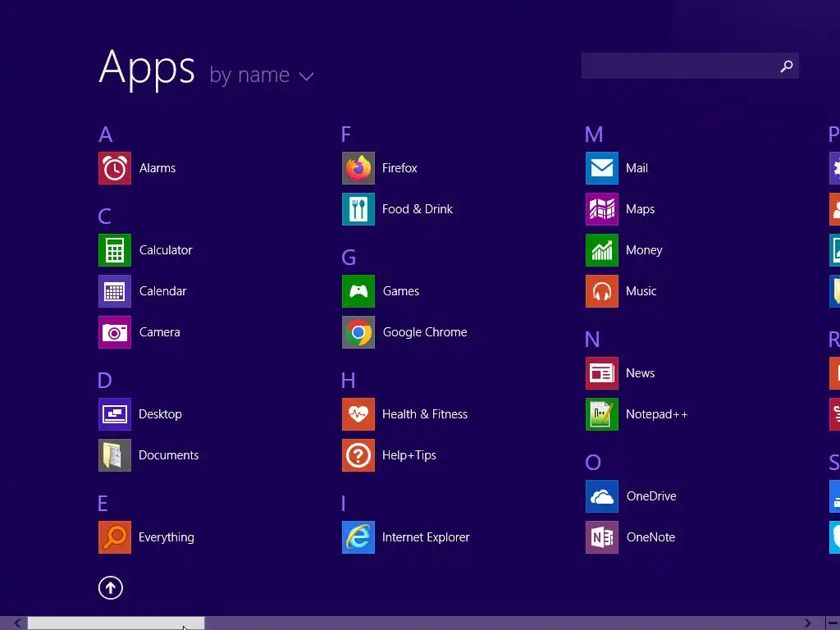Open the Desktop tile icon
The width and height of the screenshot is (840, 630).
click(x=115, y=414)
